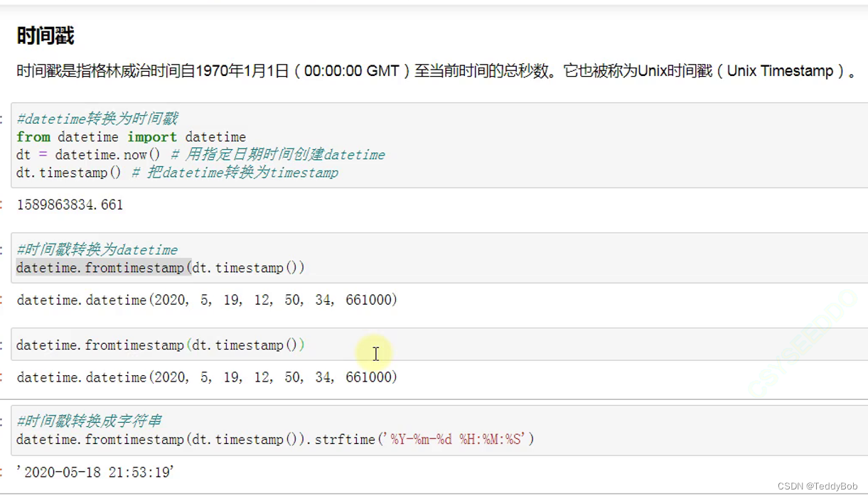Click the strftime code line in last cell
The image size is (868, 498).
point(275,440)
